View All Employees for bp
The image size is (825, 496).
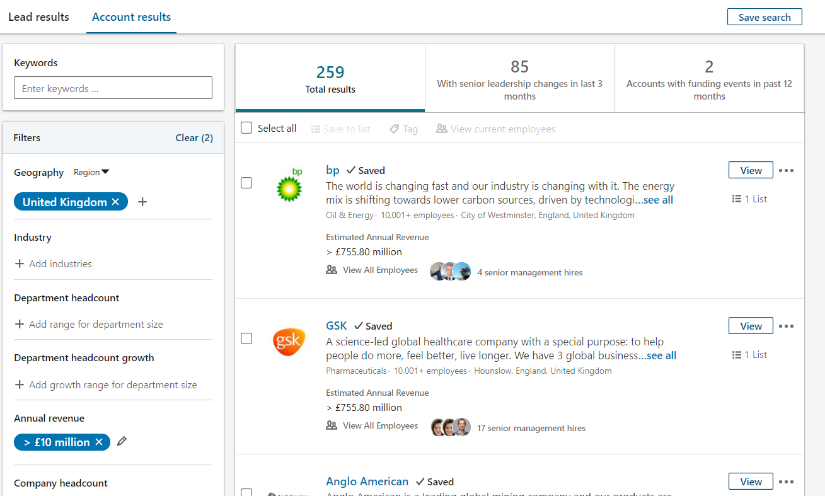pos(372,270)
